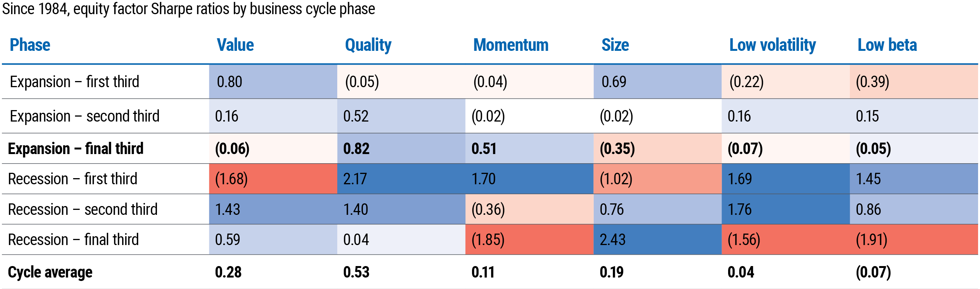Screen dimensions: 980x289
Task: Click the 0.53 Quality cycle average
Action: 356,272
